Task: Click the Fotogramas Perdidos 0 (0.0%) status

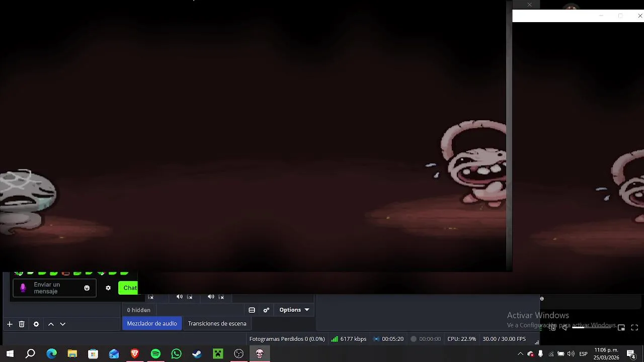Action: [x=287, y=339]
